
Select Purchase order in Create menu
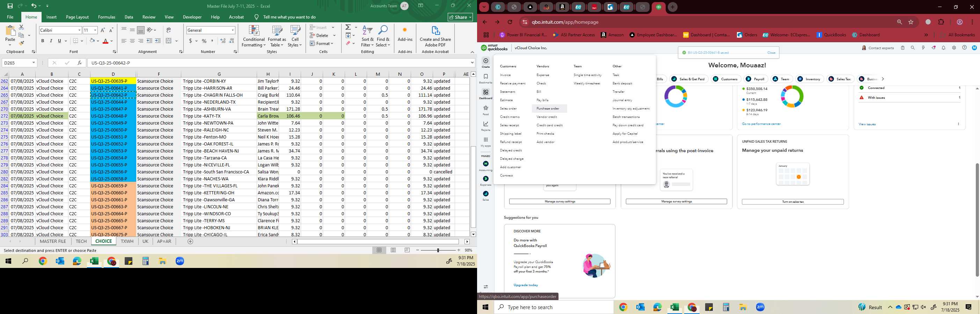(x=548, y=109)
